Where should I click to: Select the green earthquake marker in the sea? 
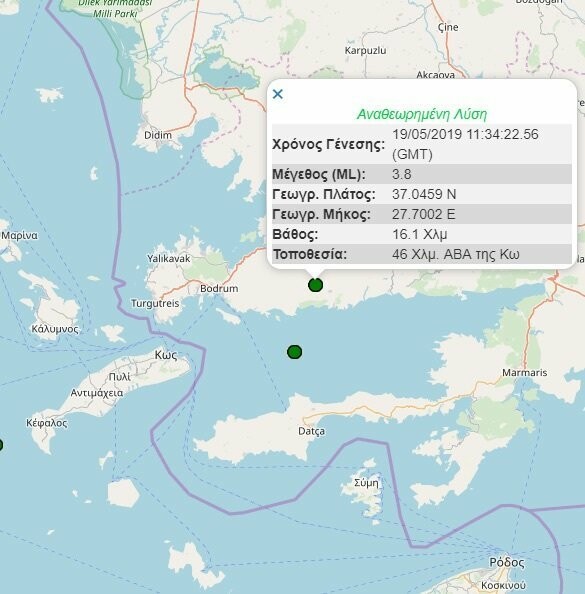coord(294,352)
